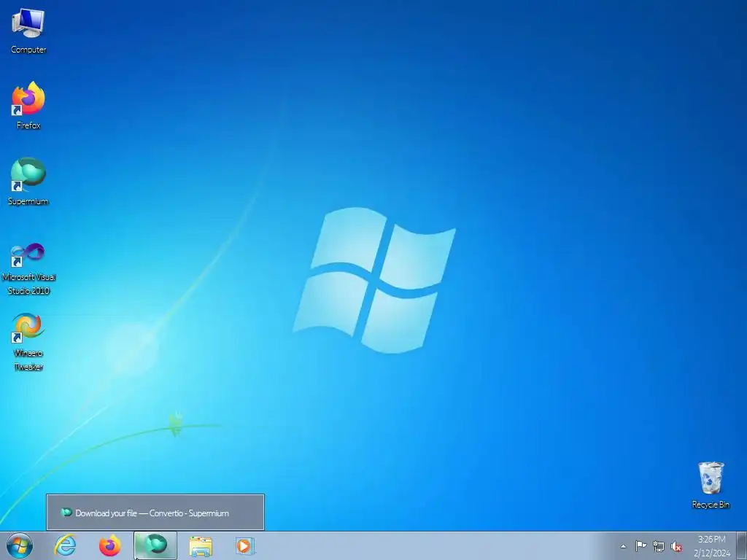Click the Show desktop button
The image size is (747, 560).
(742, 546)
